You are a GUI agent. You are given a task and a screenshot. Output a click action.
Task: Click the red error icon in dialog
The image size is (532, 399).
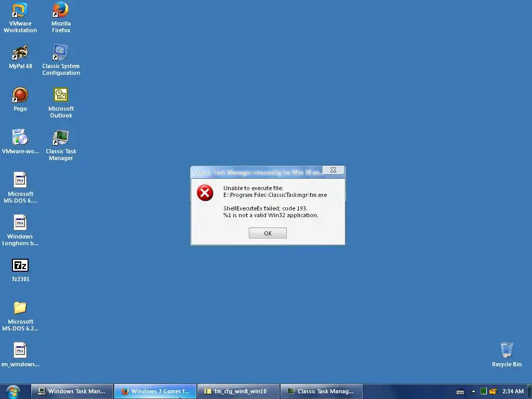click(205, 193)
